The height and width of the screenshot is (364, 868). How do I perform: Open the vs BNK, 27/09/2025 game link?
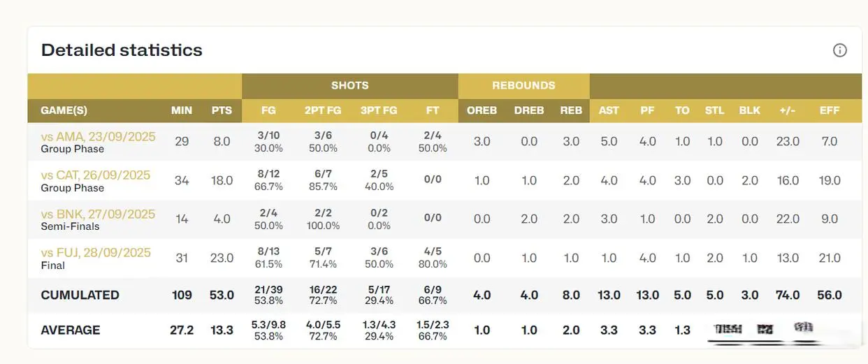pyautogui.click(x=98, y=214)
